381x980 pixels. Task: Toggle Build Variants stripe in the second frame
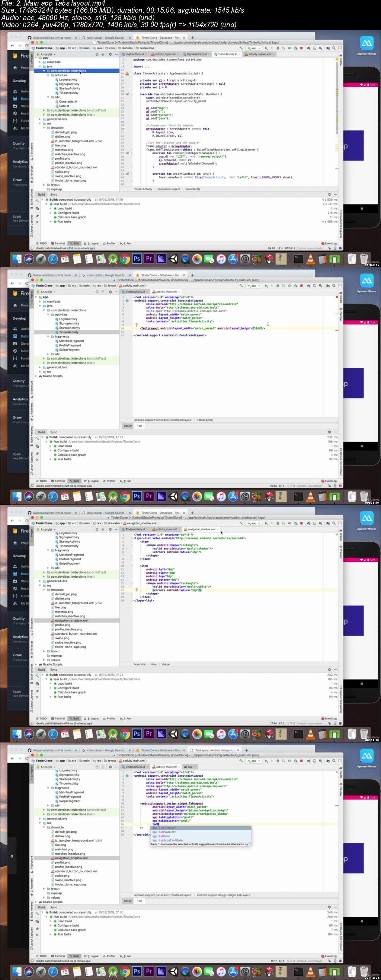tap(32, 436)
